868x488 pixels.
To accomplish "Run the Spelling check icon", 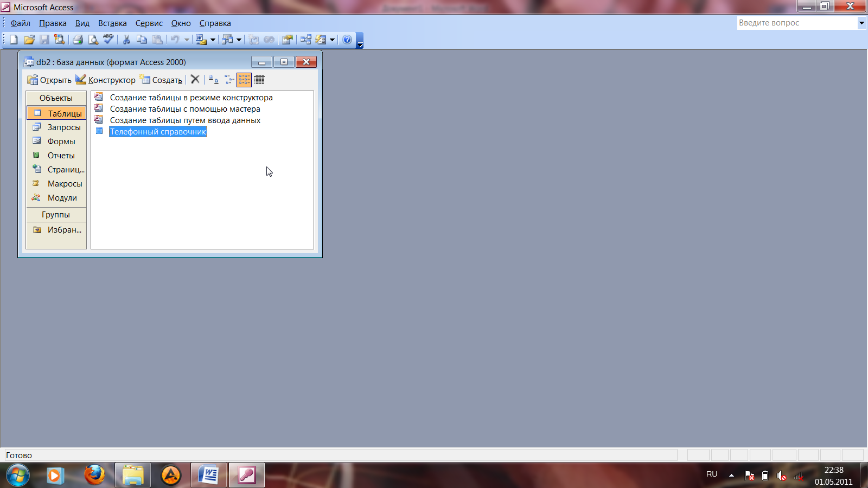I will point(108,40).
